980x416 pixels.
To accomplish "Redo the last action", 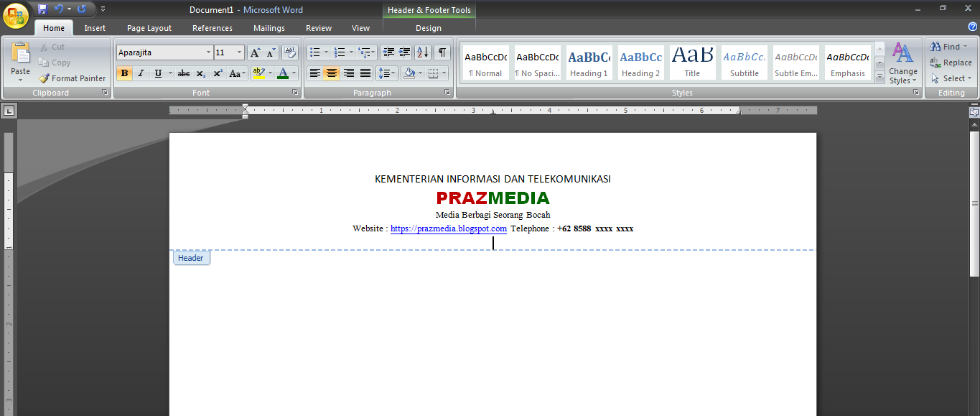I will (x=81, y=9).
